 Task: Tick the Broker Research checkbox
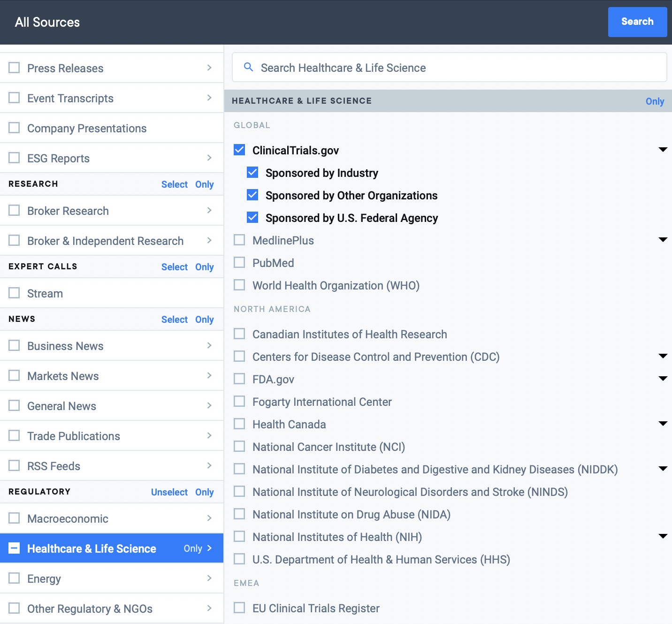[15, 210]
